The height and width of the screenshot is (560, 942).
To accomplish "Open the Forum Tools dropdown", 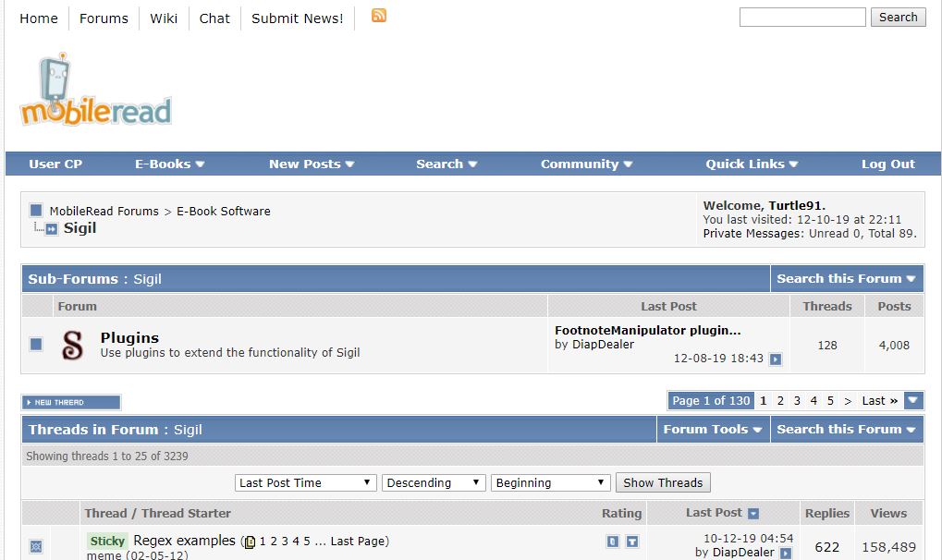I will point(713,430).
